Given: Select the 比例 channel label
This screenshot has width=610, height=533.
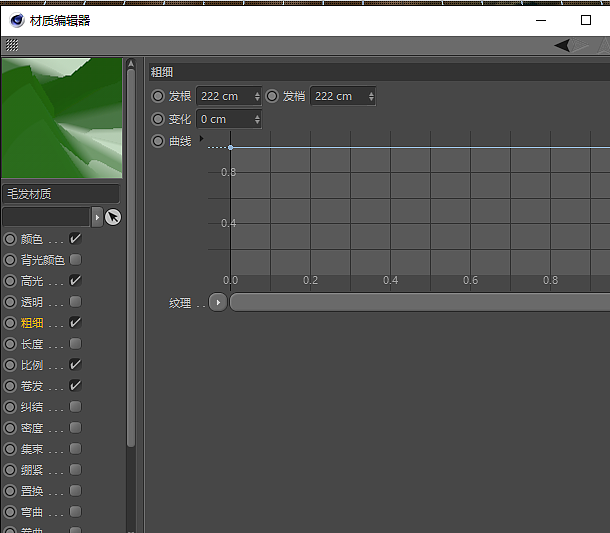Looking at the screenshot, I should [x=32, y=365].
